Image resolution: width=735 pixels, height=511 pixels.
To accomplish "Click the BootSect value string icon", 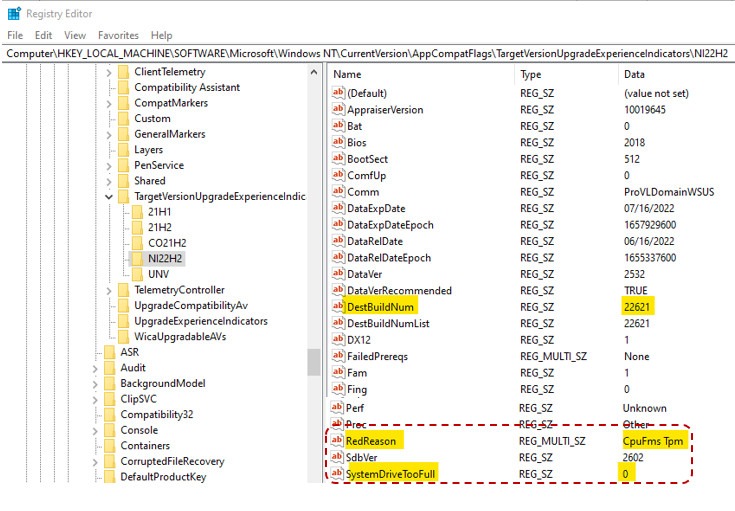I will tap(338, 158).
